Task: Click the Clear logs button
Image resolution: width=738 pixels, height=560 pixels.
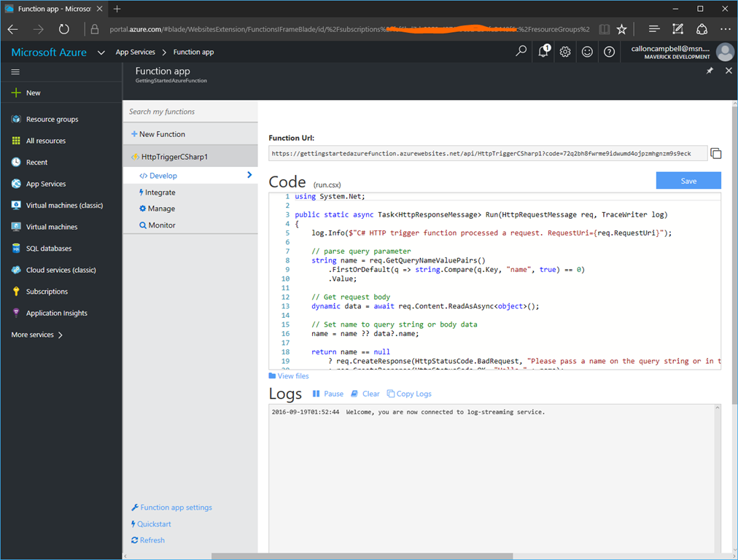Action: click(x=365, y=394)
